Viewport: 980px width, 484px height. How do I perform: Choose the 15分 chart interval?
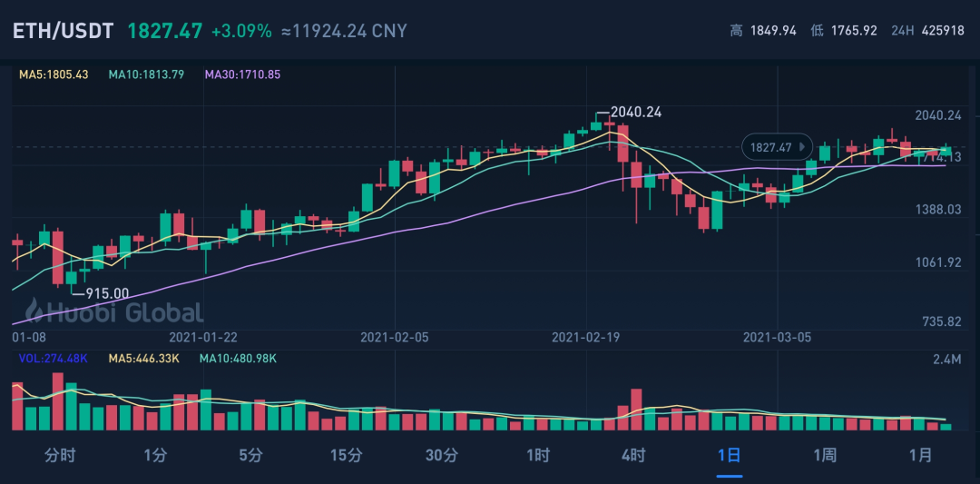[347, 455]
